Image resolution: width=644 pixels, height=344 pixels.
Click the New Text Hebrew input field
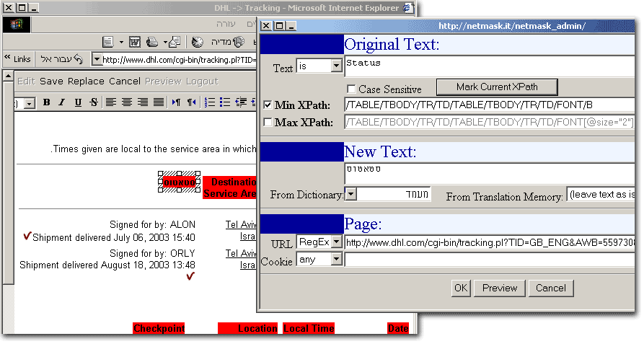490,174
